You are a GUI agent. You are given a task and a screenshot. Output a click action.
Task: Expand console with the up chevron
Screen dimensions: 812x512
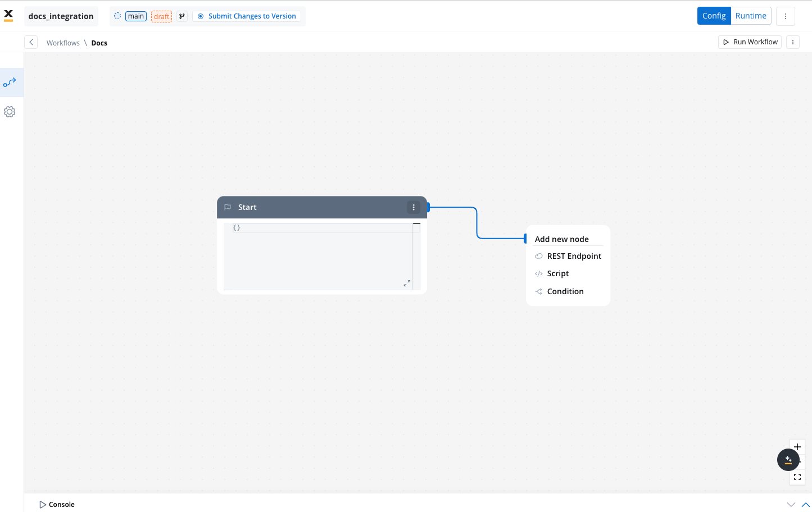coord(806,505)
